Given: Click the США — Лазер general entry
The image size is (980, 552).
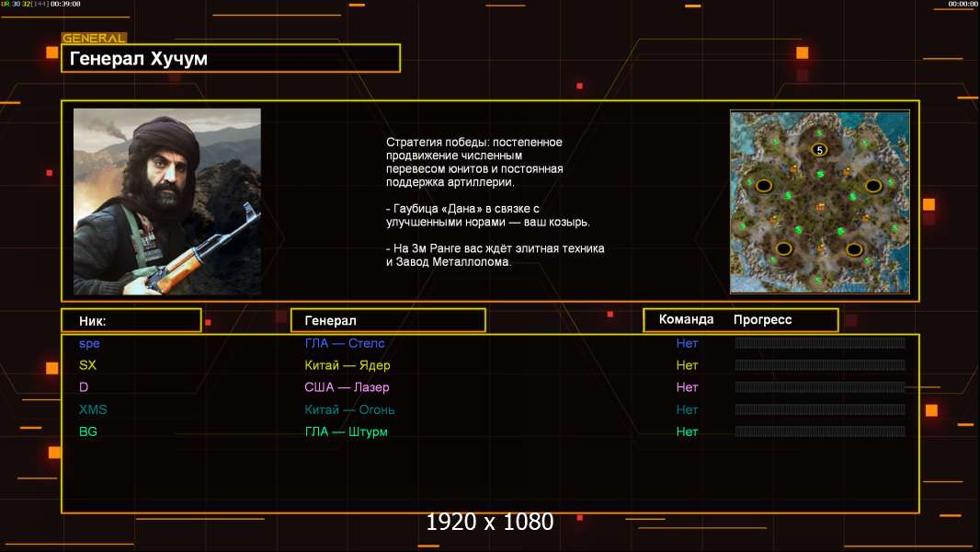Looking at the screenshot, I should point(347,387).
